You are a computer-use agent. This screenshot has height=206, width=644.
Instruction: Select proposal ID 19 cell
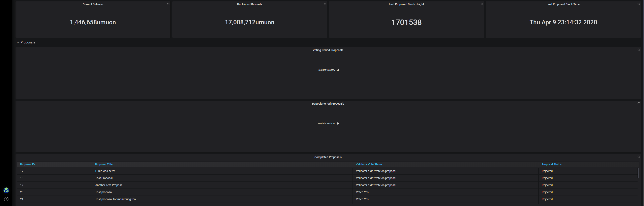point(54,185)
